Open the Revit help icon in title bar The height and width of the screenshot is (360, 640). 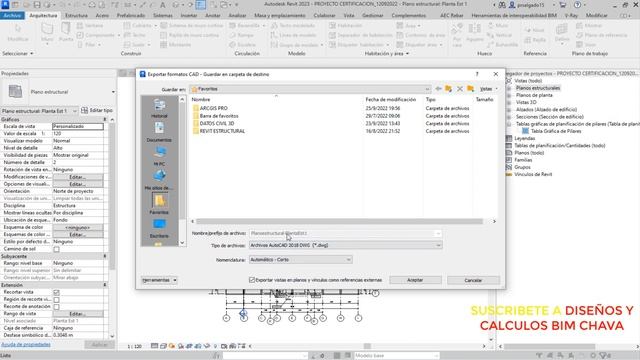click(x=577, y=5)
